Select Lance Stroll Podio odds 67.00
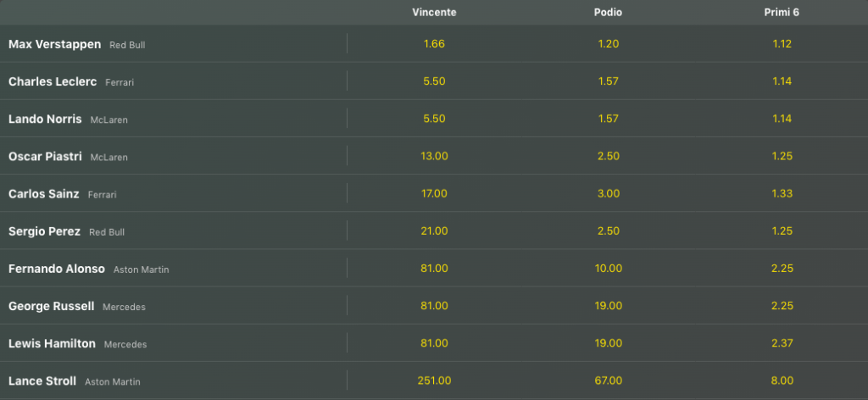Screen dimensions: 868x400 [608, 381]
